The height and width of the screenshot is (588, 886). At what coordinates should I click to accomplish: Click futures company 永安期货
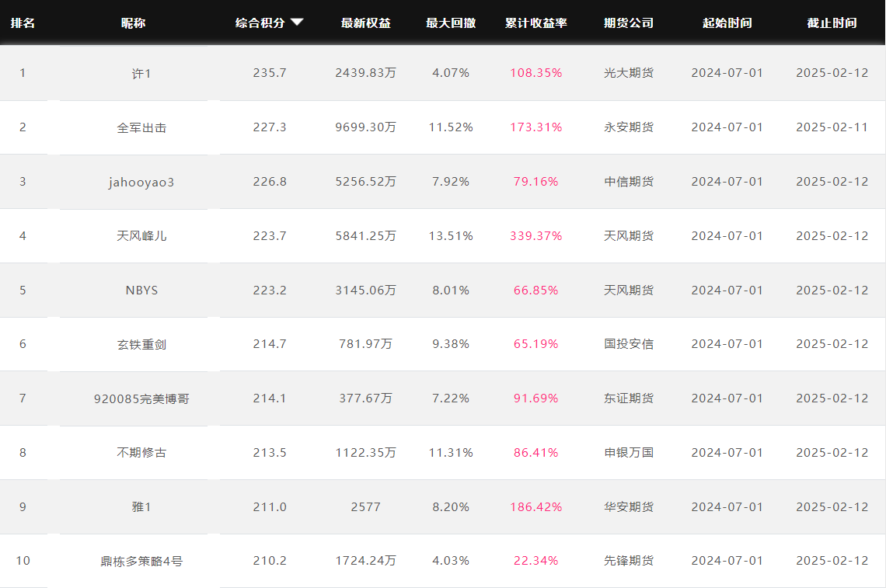pyautogui.click(x=628, y=127)
